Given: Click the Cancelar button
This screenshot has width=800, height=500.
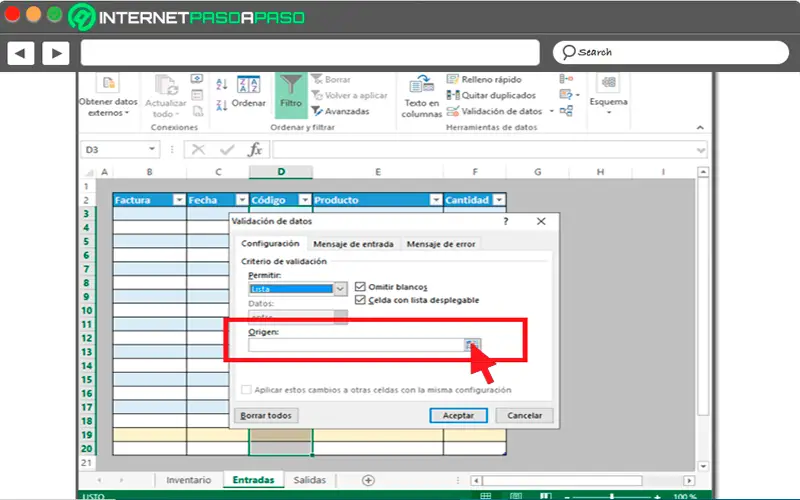Looking at the screenshot, I should tap(524, 415).
